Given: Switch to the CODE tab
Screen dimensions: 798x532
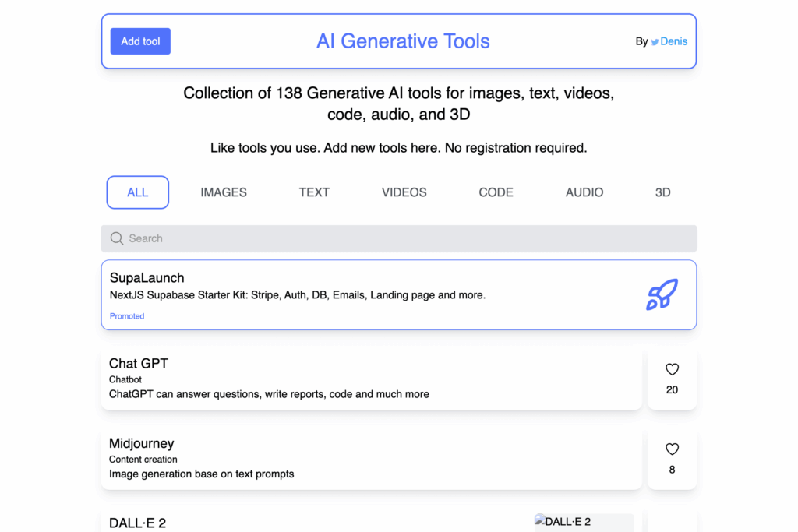Looking at the screenshot, I should [496, 192].
